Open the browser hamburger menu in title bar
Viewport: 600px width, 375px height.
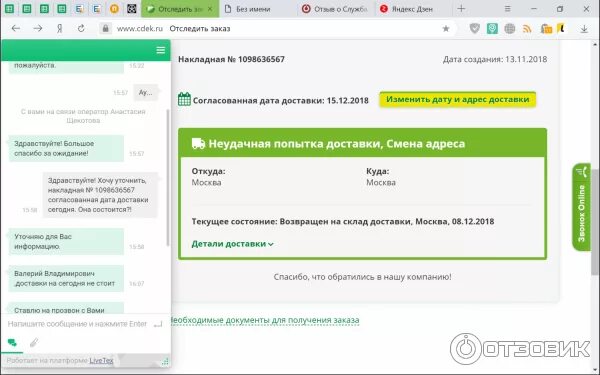click(x=507, y=8)
